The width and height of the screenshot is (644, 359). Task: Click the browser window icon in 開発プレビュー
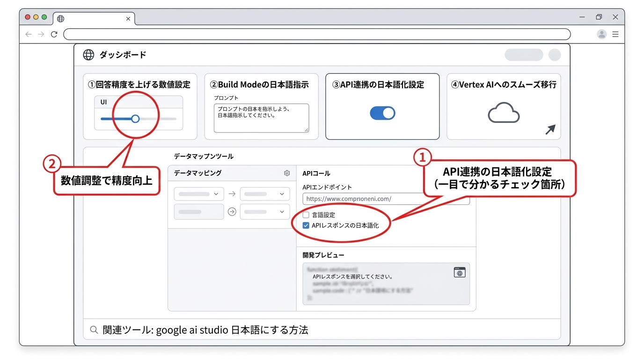[x=459, y=272]
